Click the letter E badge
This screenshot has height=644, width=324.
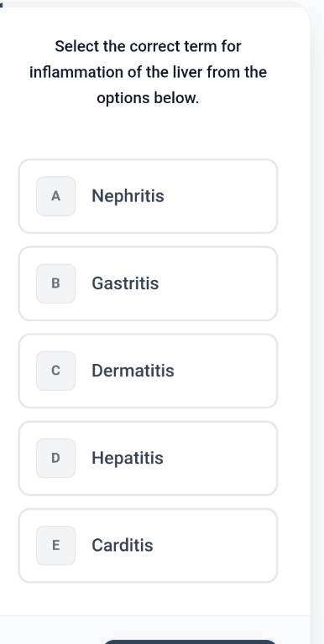point(56,545)
